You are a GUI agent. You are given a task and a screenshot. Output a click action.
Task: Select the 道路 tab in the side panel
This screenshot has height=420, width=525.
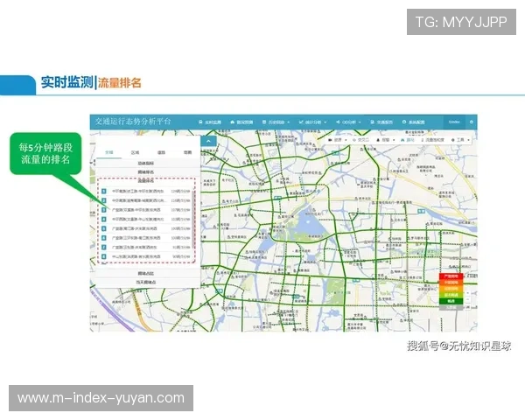(161, 152)
